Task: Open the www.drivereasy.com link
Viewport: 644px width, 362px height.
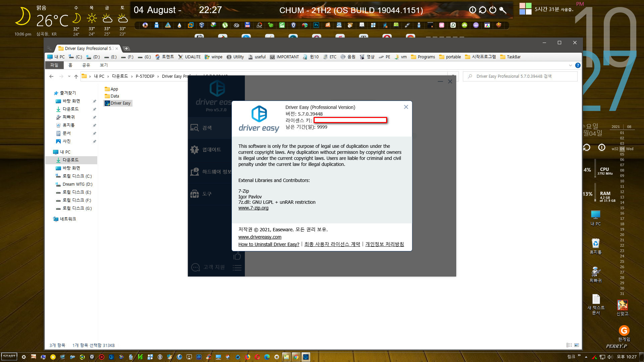Action: click(x=260, y=237)
